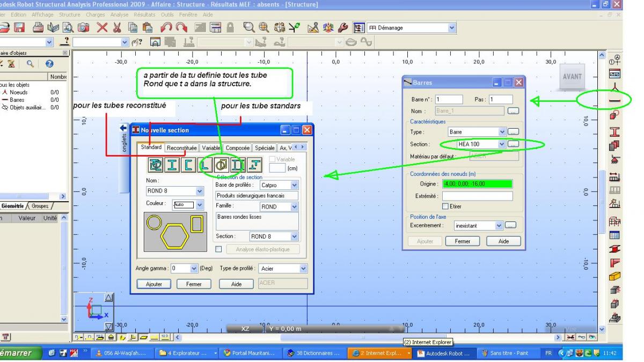Click the Barre n° input field
The image size is (644, 362).
click(x=449, y=99)
